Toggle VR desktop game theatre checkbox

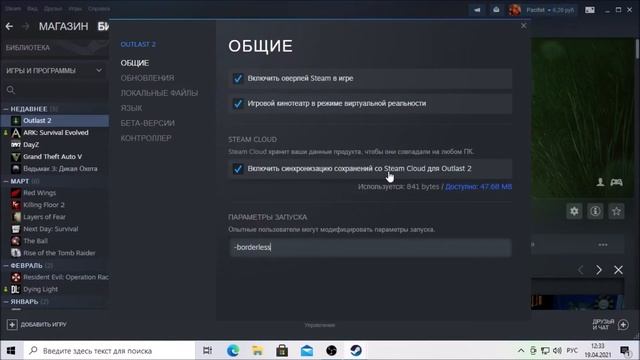238,104
